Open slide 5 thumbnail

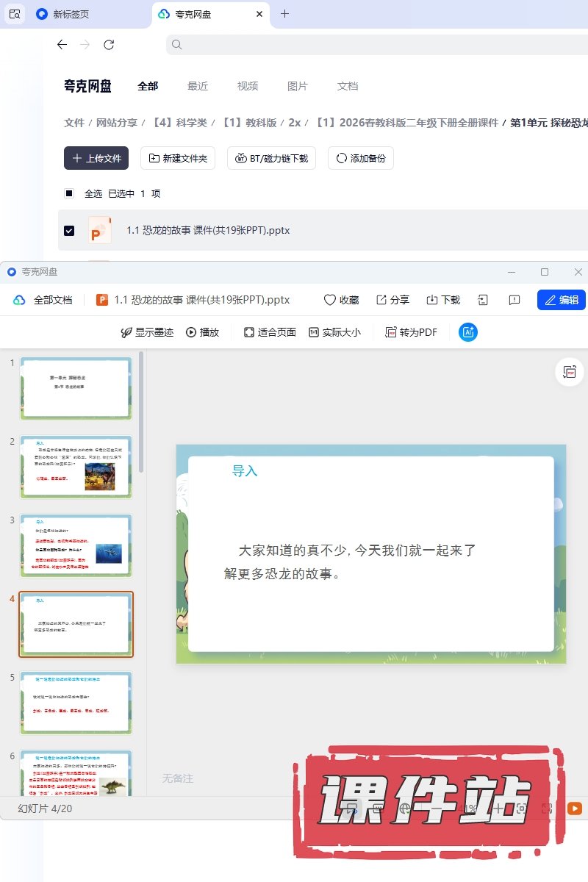(x=76, y=703)
